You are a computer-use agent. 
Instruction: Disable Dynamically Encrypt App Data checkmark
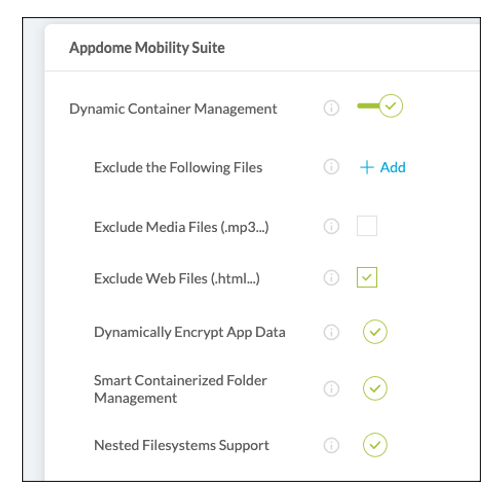[375, 332]
